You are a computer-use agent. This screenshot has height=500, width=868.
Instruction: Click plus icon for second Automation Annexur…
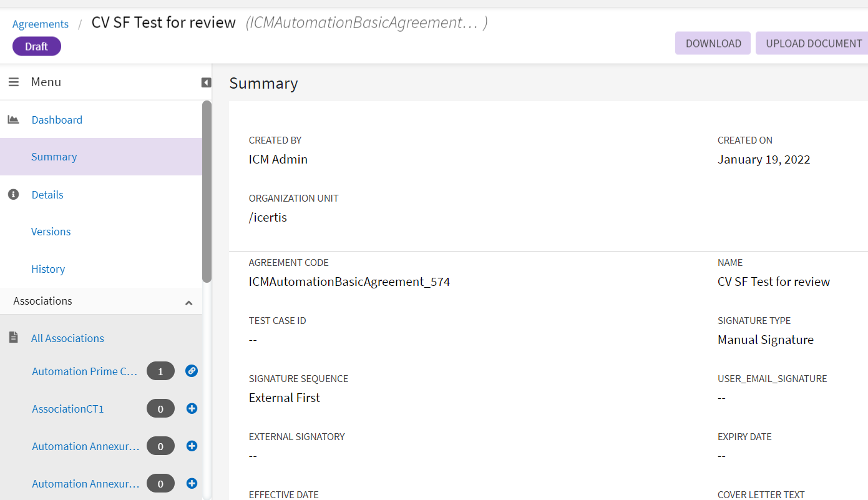[x=192, y=484]
